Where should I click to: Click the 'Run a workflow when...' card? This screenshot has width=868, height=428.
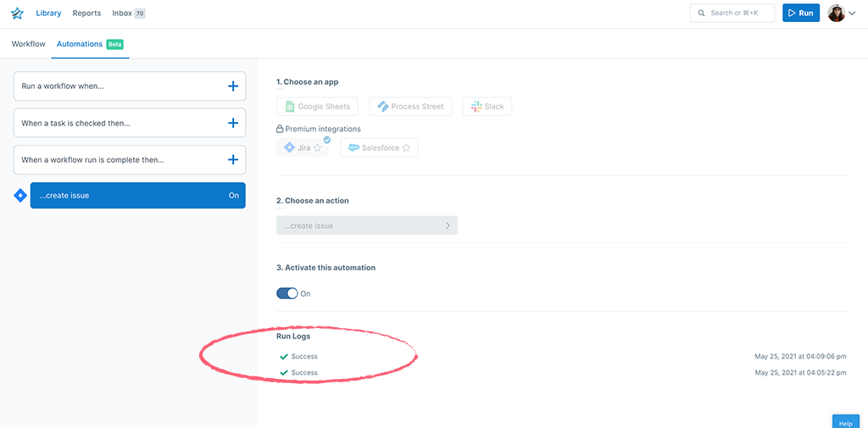[130, 86]
